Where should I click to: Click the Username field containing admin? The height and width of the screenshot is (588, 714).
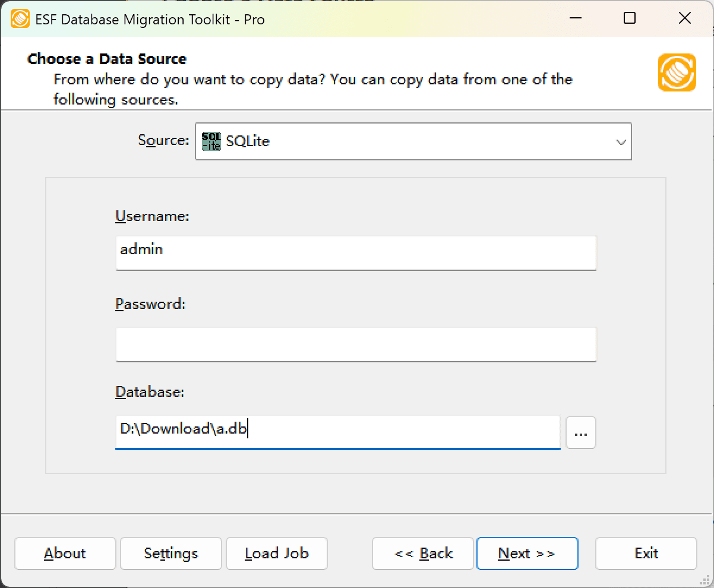pos(356,253)
